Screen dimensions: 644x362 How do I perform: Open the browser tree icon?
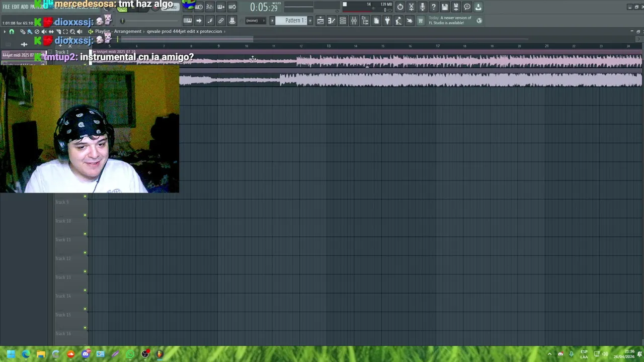pyautogui.click(x=365, y=21)
